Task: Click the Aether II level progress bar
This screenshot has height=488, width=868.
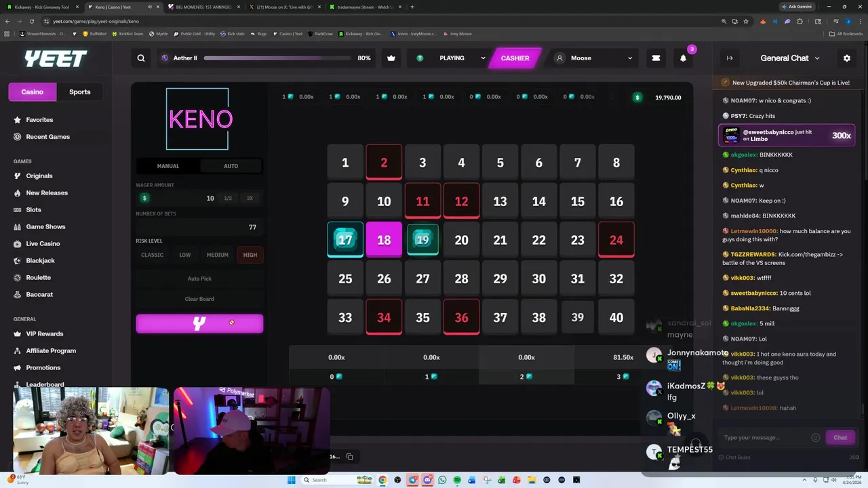Action: [277, 58]
